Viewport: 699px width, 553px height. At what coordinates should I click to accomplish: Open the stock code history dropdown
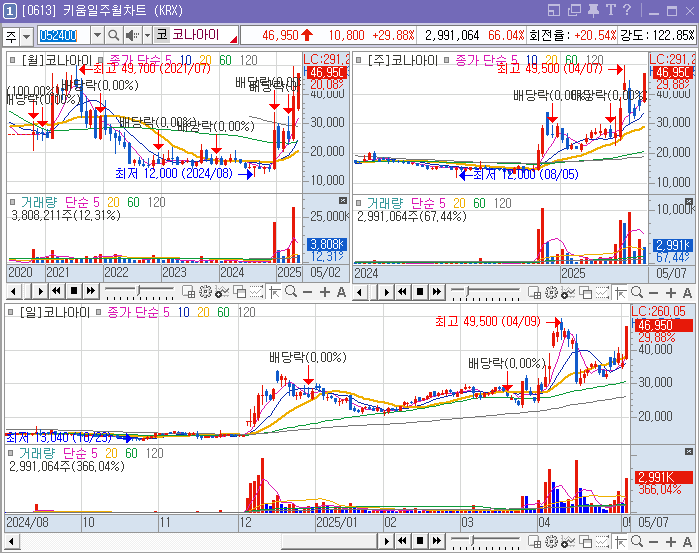pyautogui.click(x=97, y=35)
